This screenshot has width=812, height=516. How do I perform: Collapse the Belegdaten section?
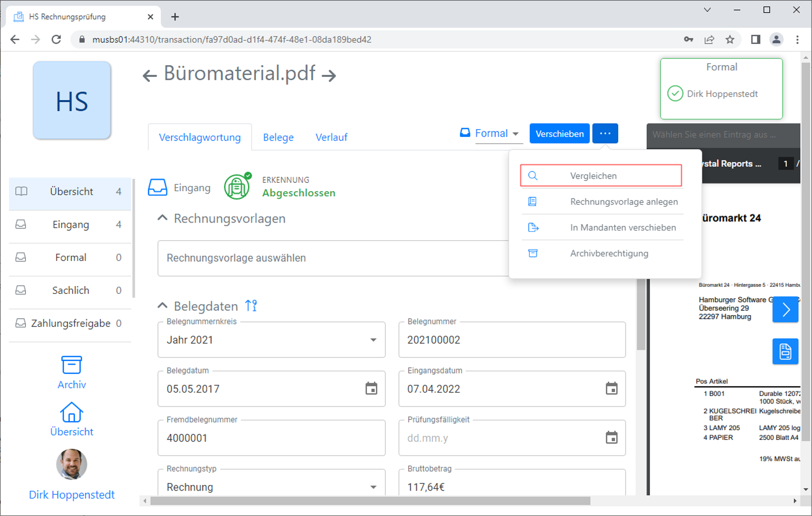point(163,306)
